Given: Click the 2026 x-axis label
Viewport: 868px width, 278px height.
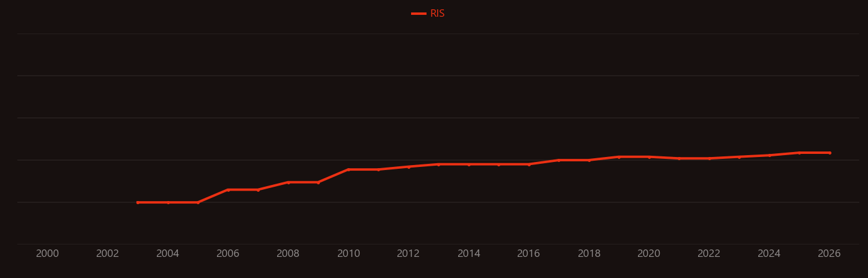Looking at the screenshot, I should [830, 254].
